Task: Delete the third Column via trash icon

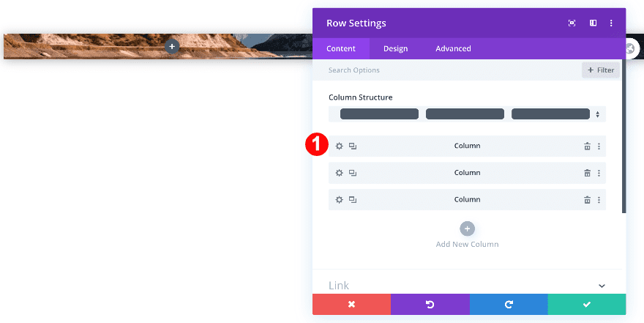Action: point(587,200)
